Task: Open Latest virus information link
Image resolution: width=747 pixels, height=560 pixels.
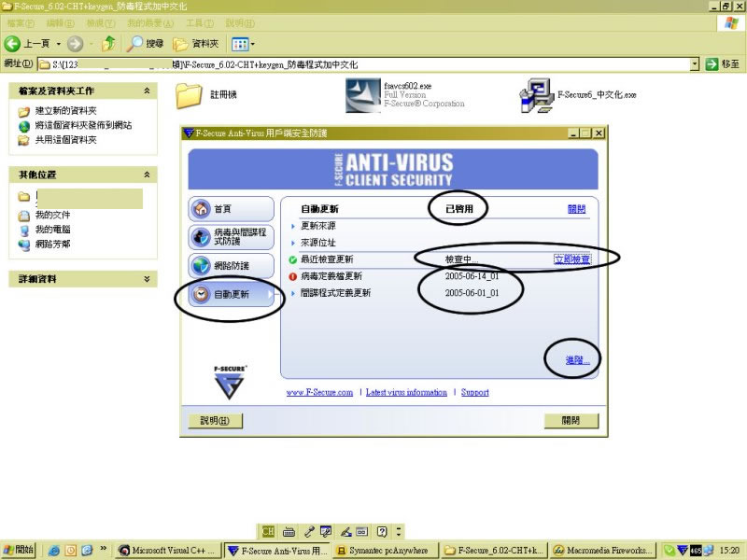Action: pos(406,392)
